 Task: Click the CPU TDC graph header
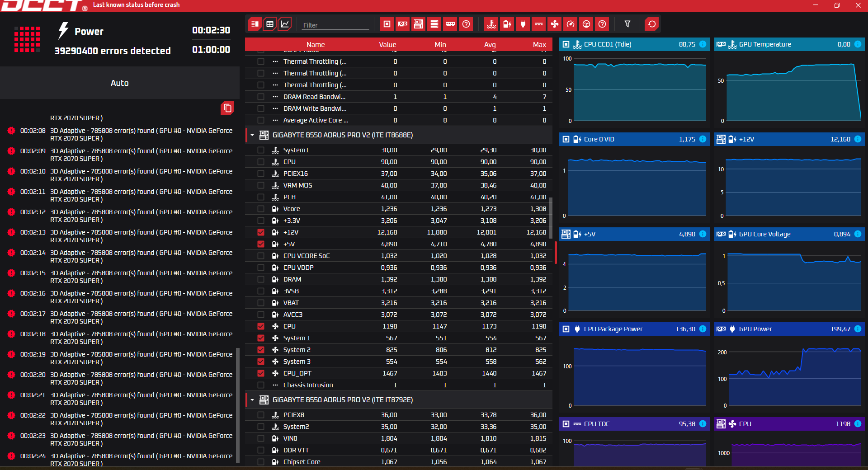click(x=635, y=424)
